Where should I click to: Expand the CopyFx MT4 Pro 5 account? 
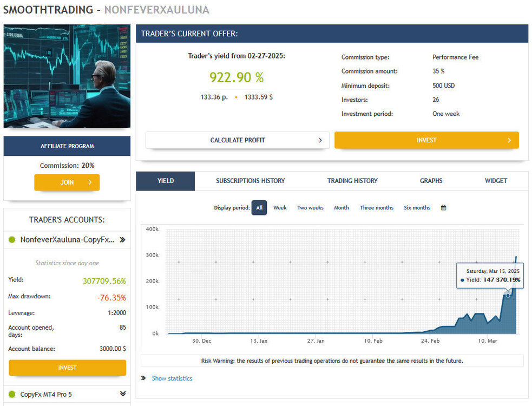[x=123, y=394]
